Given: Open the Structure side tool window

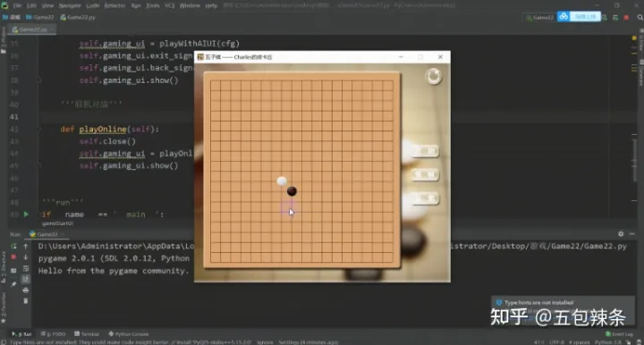Looking at the screenshot, I should (4, 267).
